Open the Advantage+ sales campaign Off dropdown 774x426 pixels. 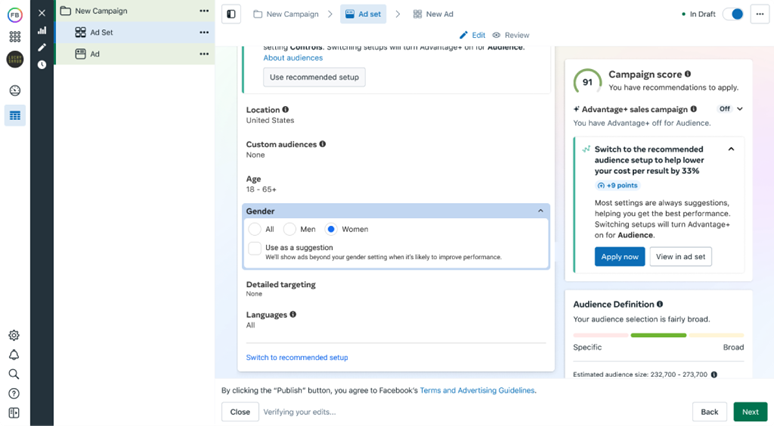(x=731, y=109)
